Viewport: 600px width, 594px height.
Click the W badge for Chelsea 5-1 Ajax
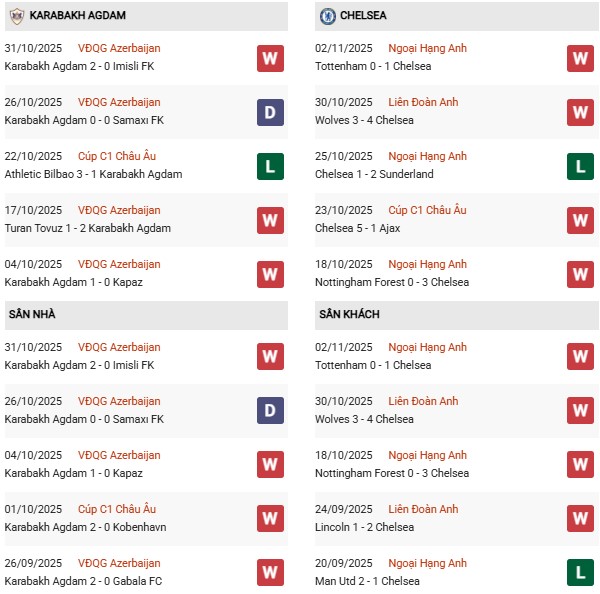tap(580, 220)
